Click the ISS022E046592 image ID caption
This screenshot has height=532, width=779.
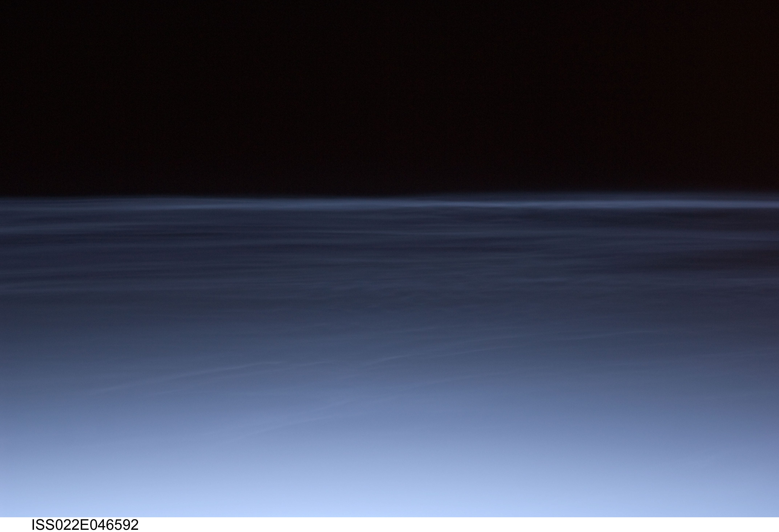coord(85,525)
